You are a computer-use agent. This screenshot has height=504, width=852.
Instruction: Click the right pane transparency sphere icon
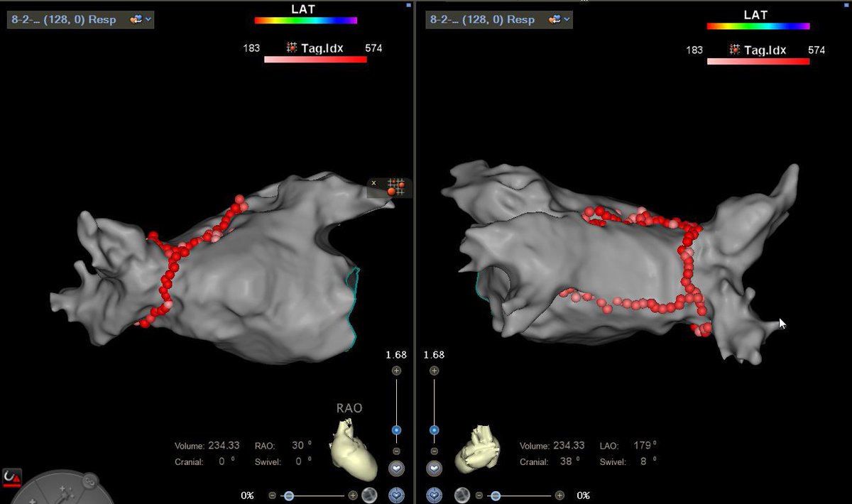pos(461,495)
